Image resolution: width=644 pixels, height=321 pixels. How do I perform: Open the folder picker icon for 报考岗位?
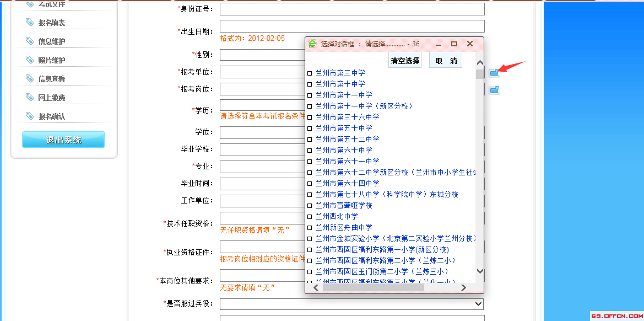494,90
